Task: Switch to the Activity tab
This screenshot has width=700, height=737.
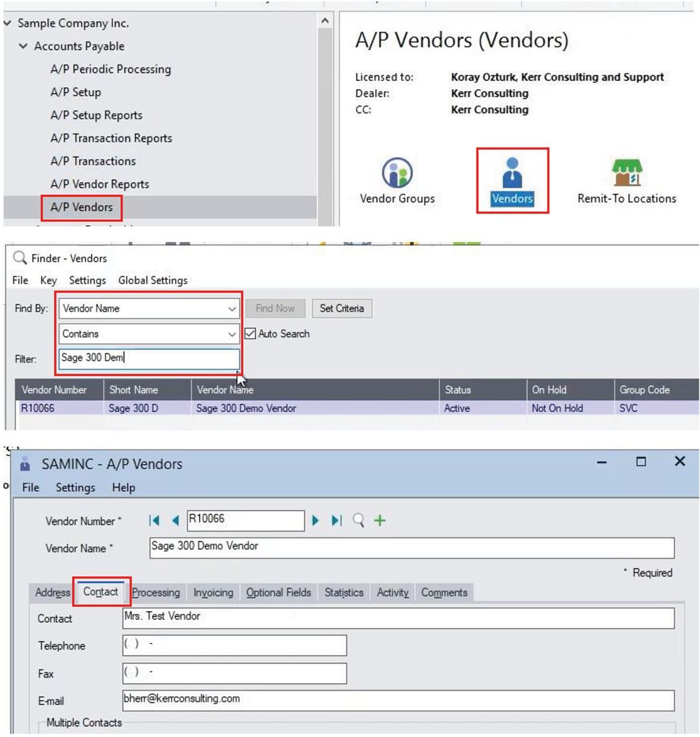Action: (393, 592)
